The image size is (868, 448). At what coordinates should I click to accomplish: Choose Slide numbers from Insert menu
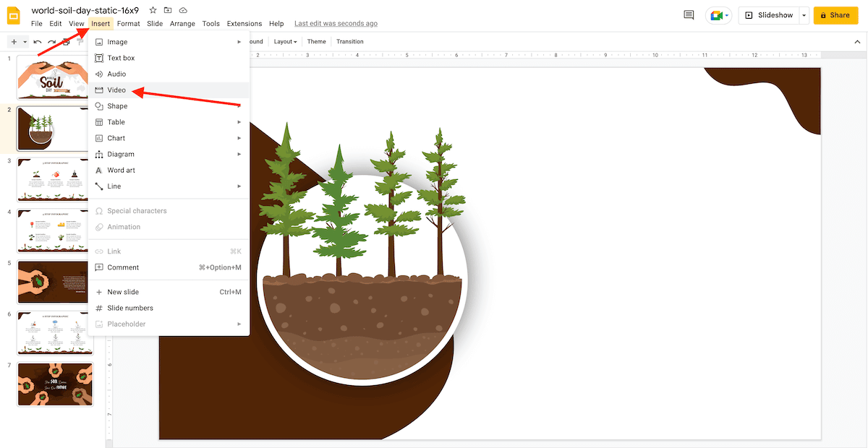[x=169, y=308]
